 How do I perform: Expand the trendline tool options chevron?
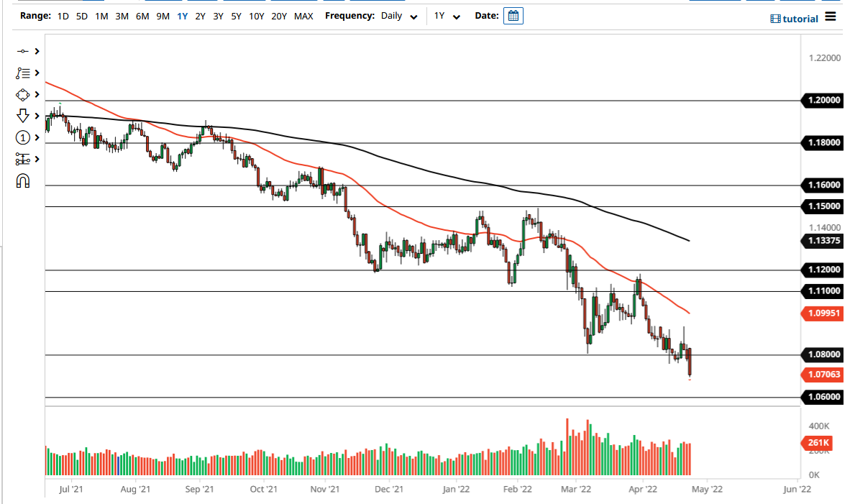[x=36, y=51]
